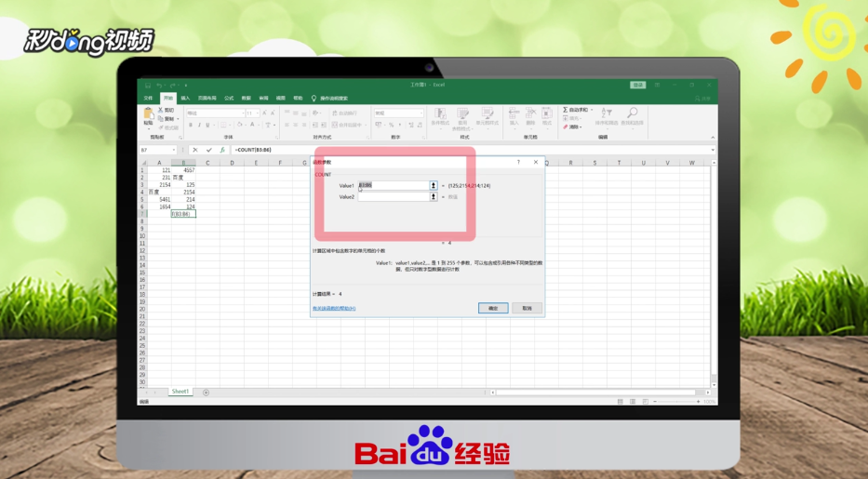Image resolution: width=868 pixels, height=479 pixels.
Task: Click the Find and Select magnifier icon
Action: pyautogui.click(x=633, y=113)
